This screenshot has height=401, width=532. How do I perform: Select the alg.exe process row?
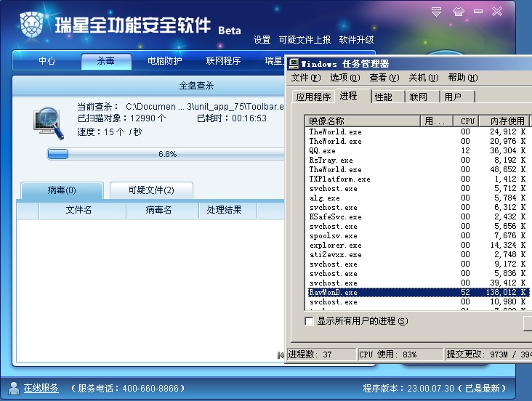click(417, 198)
